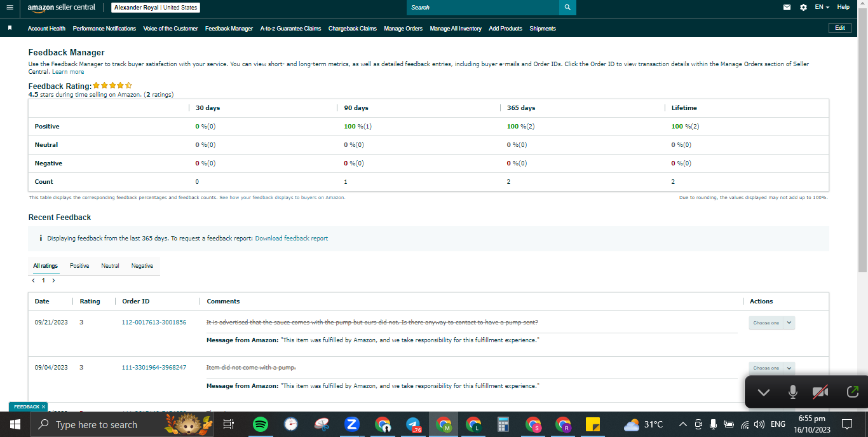Click the ENG input language indicator
Image resolution: width=868 pixels, height=437 pixels.
(x=778, y=424)
